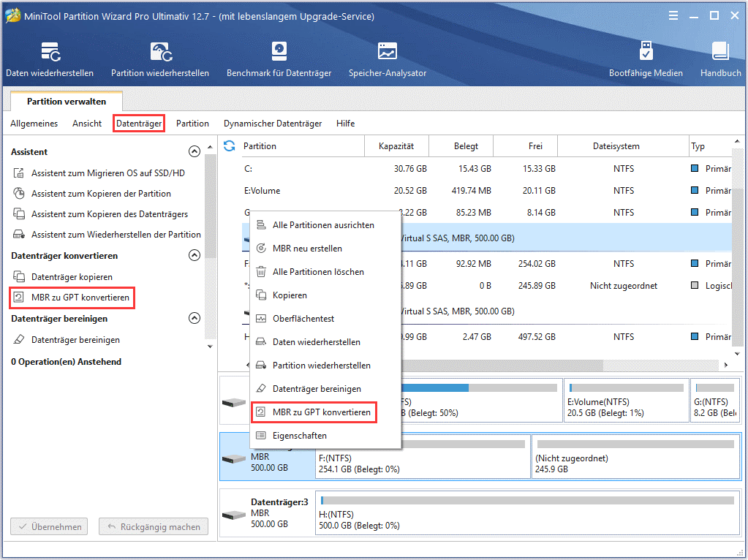
Task: Collapse the Datenträger bereinigen section
Action: click(194, 319)
